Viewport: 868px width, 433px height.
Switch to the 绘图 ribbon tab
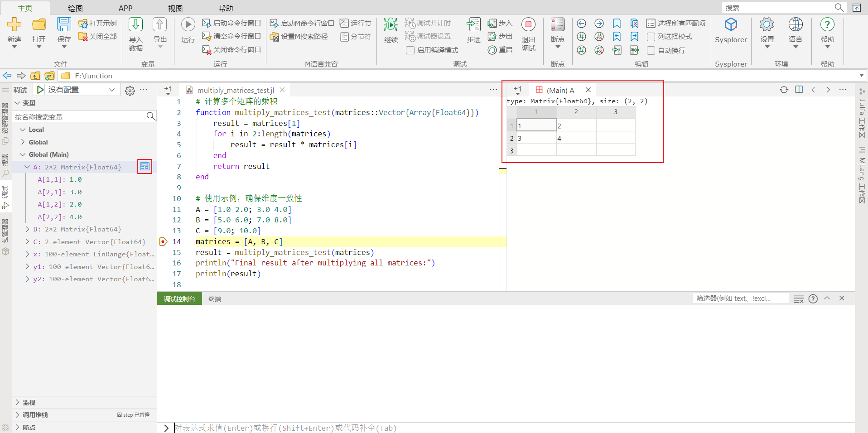pos(75,8)
